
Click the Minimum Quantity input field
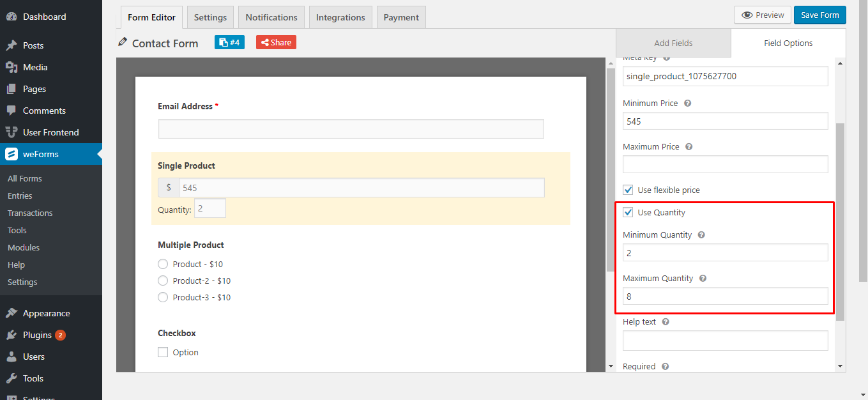coord(725,252)
